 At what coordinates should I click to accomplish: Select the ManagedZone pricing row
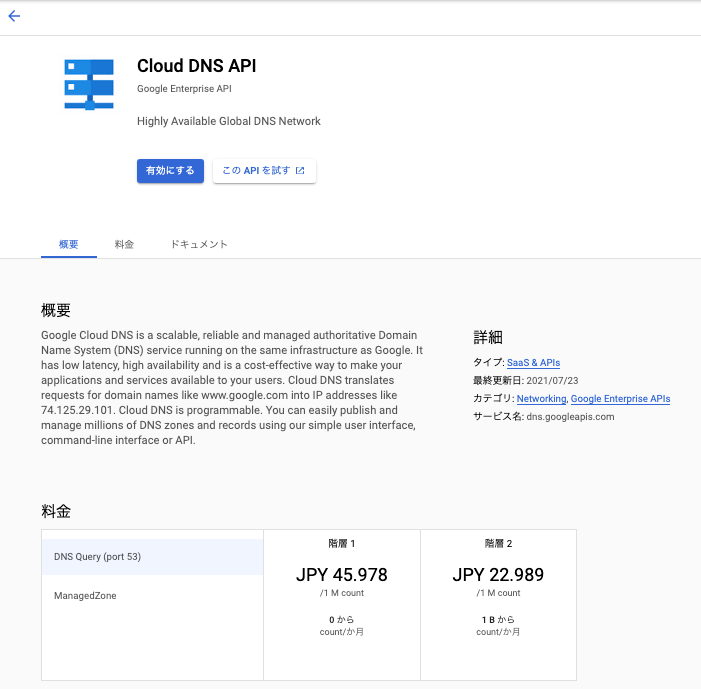[x=152, y=596]
